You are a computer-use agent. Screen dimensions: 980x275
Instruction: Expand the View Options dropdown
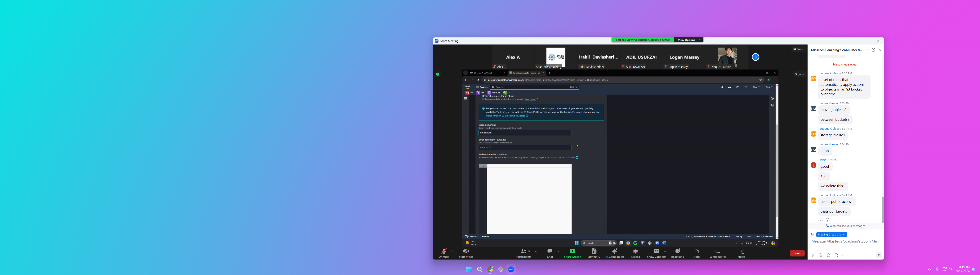[689, 40]
